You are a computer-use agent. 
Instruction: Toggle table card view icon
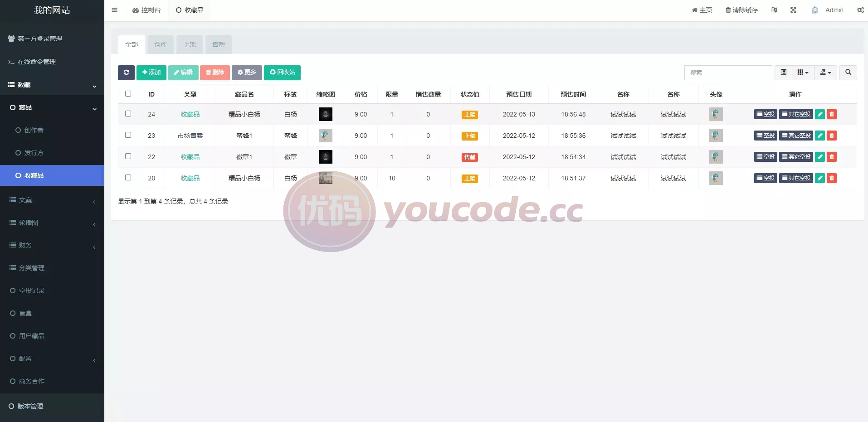click(x=783, y=73)
